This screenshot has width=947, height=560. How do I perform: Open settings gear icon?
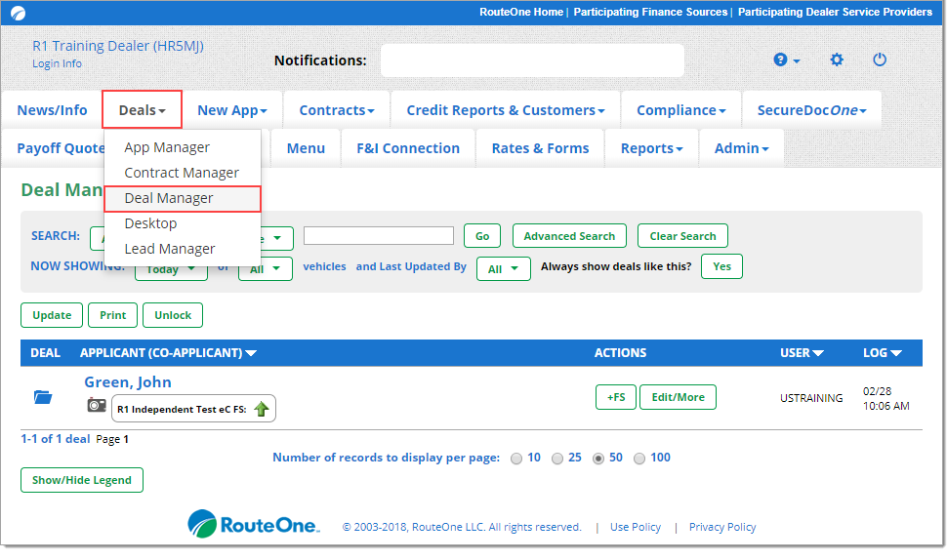[x=837, y=60]
